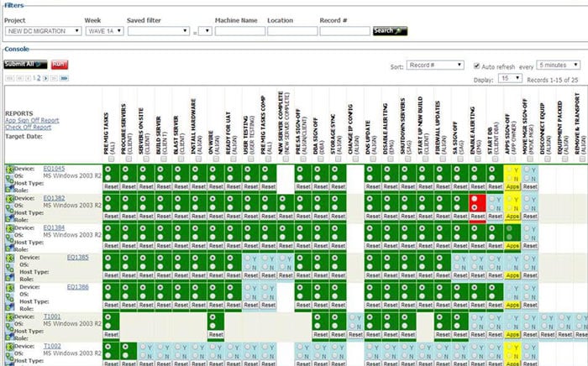588x366 pixels.
Task: Expand the Week dropdown set to WAVE 1A
Action: [x=103, y=31]
